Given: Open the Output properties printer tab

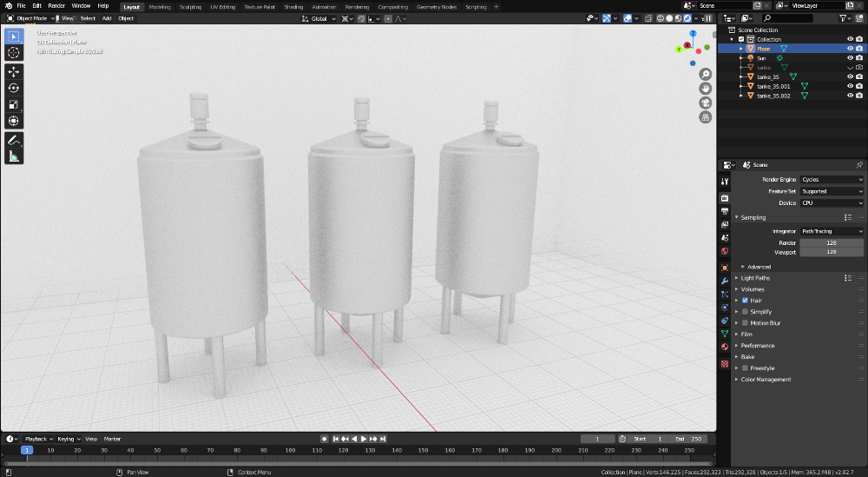Looking at the screenshot, I should point(725,211).
